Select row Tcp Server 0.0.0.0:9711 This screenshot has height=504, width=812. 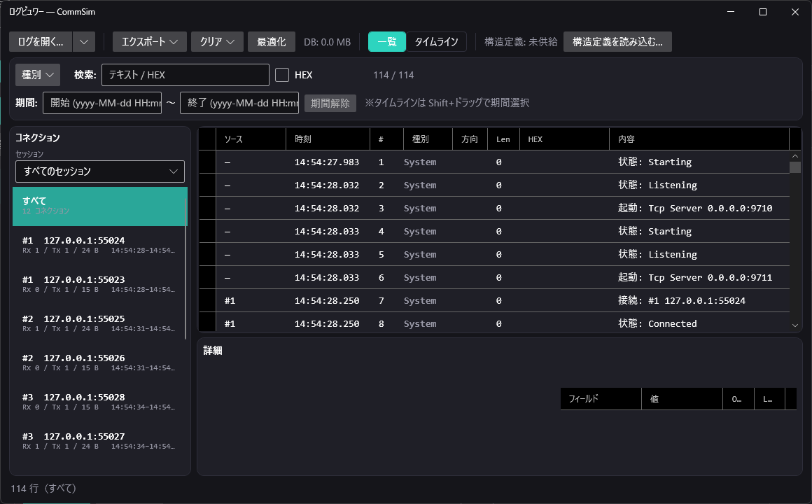tap(495, 278)
